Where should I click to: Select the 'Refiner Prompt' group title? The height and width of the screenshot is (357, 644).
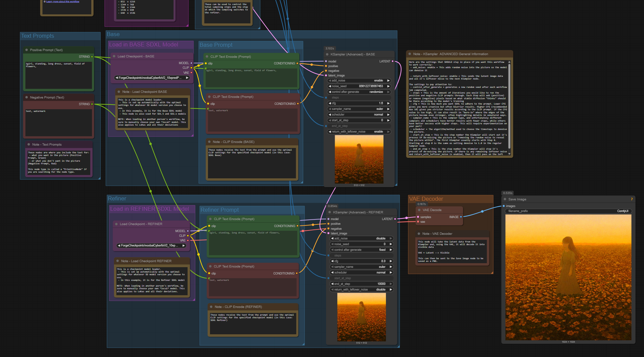220,210
